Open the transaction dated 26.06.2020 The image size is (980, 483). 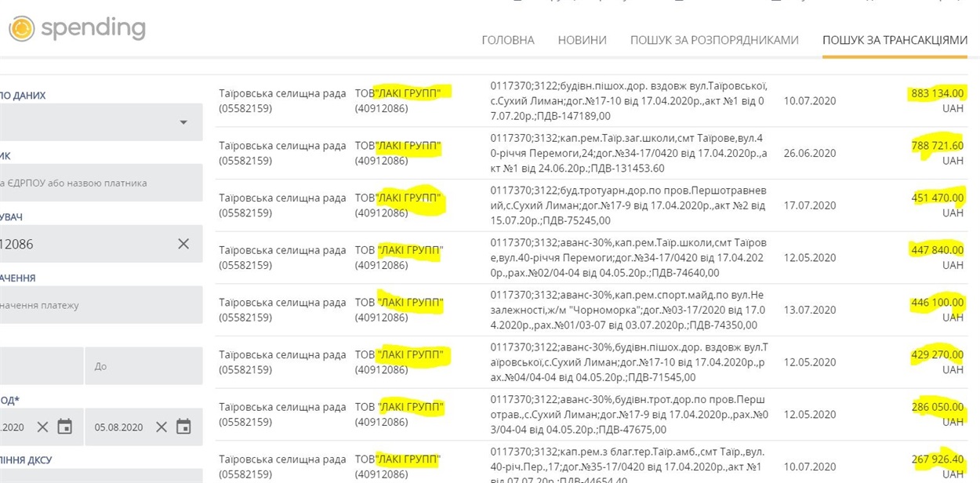[809, 153]
